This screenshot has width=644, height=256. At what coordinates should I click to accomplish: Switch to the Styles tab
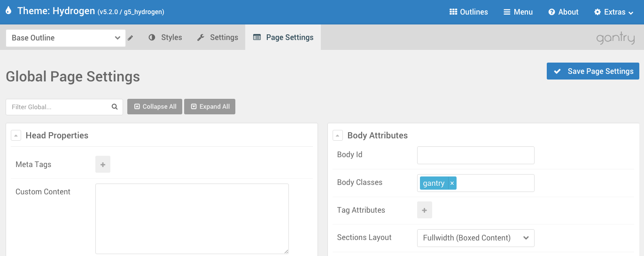click(165, 37)
